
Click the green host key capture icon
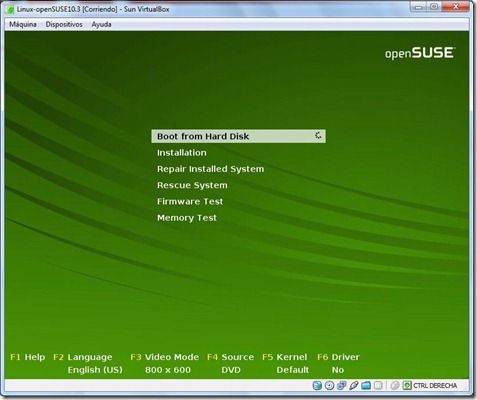pos(407,386)
